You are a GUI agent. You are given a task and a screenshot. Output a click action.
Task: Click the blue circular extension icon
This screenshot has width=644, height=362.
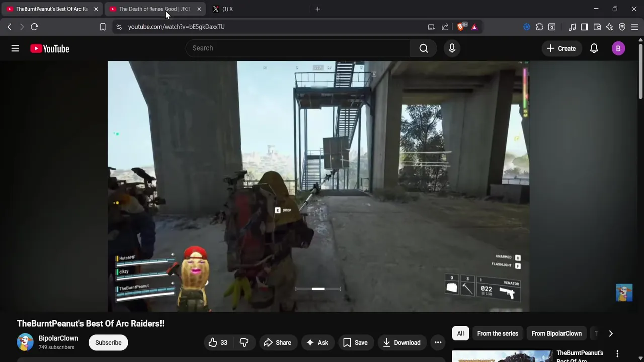527,27
